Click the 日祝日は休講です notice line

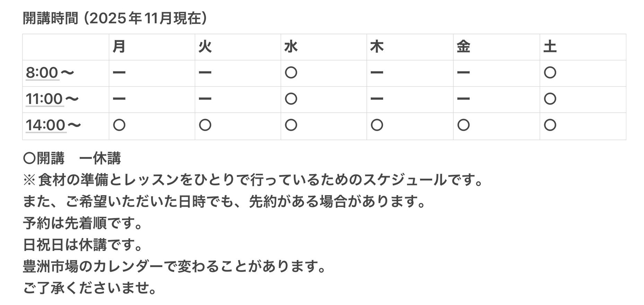83,245
